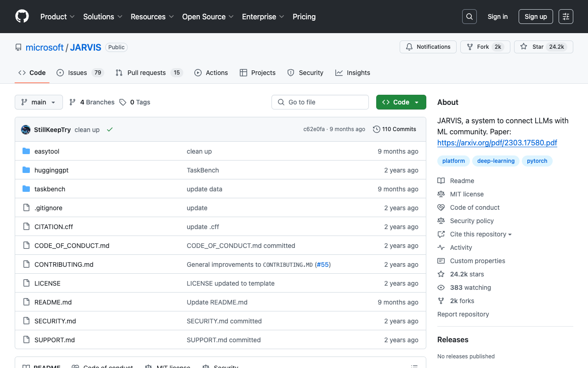588x368 pixels.
Task: Open the arxiv paper link
Action: [x=497, y=143]
